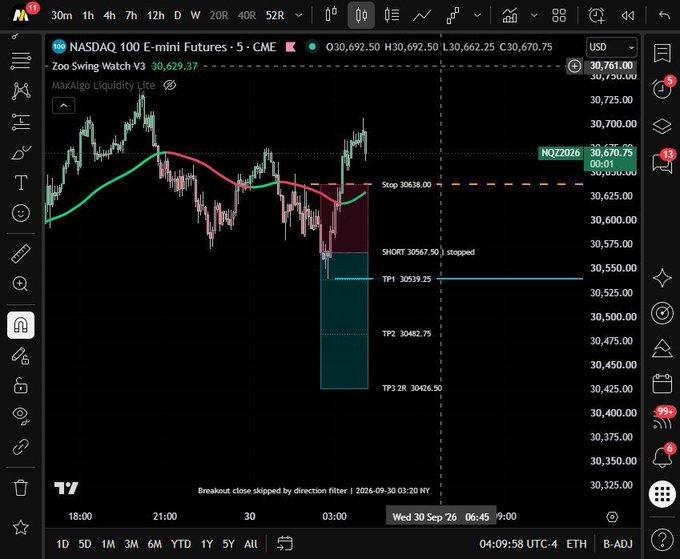Open the Zoo Swing Watch V3 indicator
The height and width of the screenshot is (559, 680).
(x=98, y=66)
